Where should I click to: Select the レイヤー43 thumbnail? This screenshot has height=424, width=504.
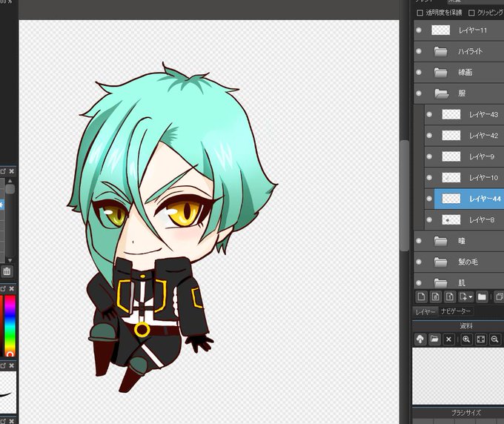tap(451, 114)
